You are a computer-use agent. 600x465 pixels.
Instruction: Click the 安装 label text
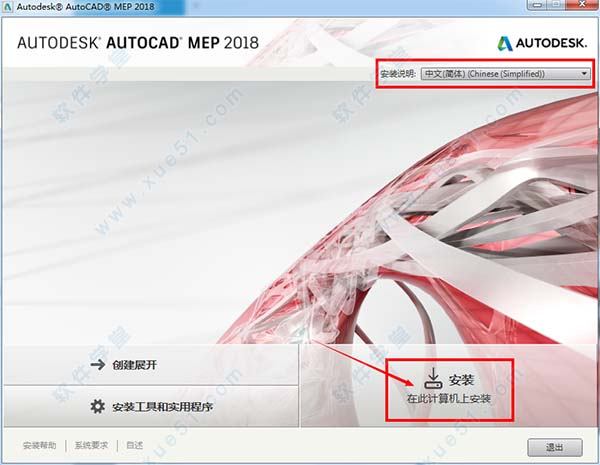(x=461, y=380)
